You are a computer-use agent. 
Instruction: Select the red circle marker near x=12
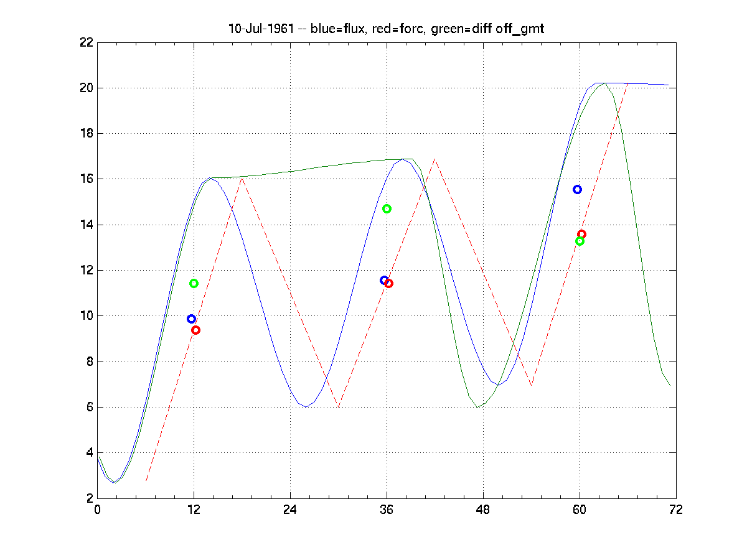tap(195, 330)
